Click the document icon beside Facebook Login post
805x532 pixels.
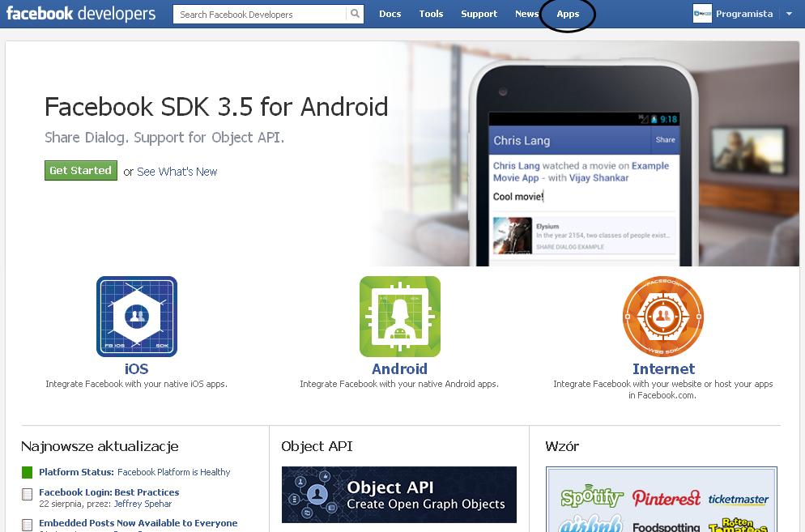tap(28, 495)
